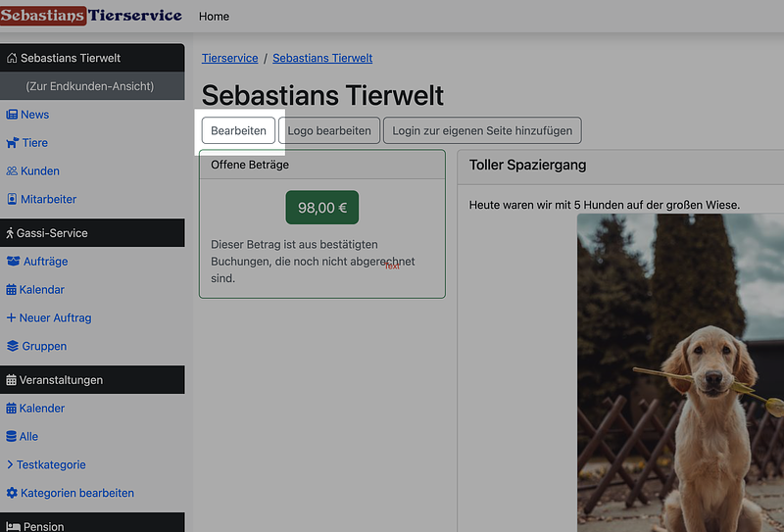Click Login zur eigenen Seite hinzufügen
This screenshot has height=532, width=784.
(x=482, y=130)
